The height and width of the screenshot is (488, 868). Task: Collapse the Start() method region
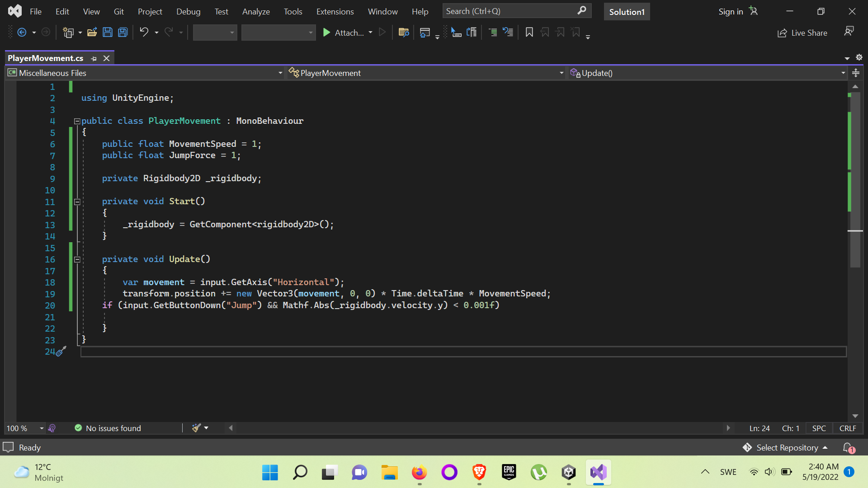[x=77, y=202]
